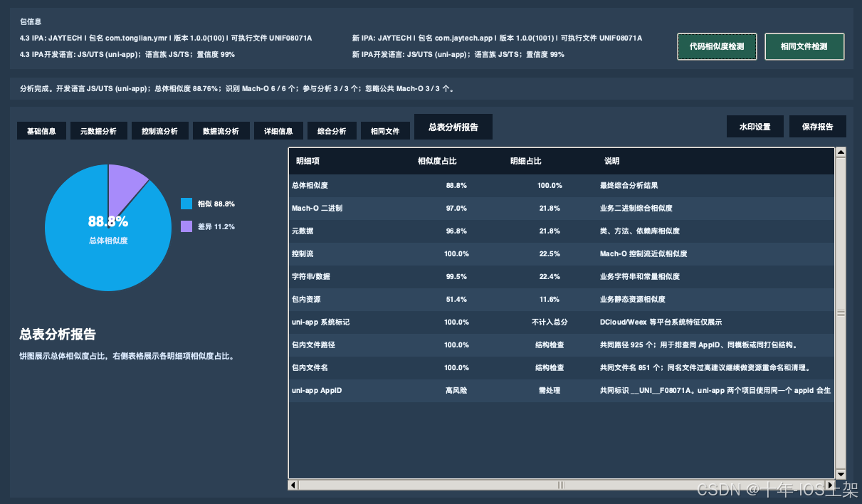This screenshot has height=504, width=862.
Task: Click the purple 差异 legend swatch
Action: click(186, 226)
